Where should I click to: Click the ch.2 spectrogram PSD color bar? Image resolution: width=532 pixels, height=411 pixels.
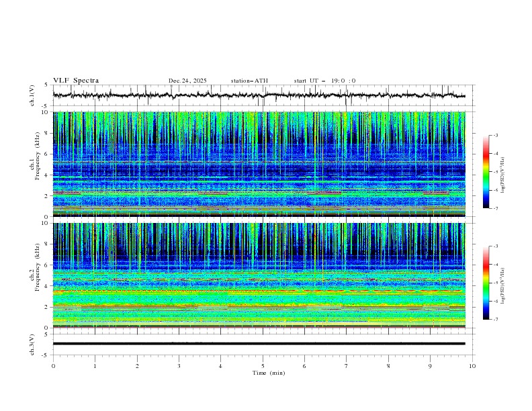pyautogui.click(x=486, y=283)
